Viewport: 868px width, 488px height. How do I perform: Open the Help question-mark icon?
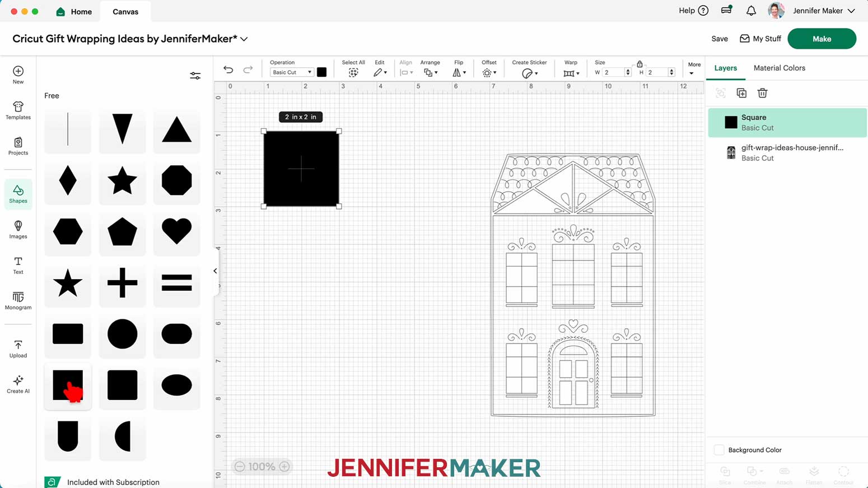(703, 11)
